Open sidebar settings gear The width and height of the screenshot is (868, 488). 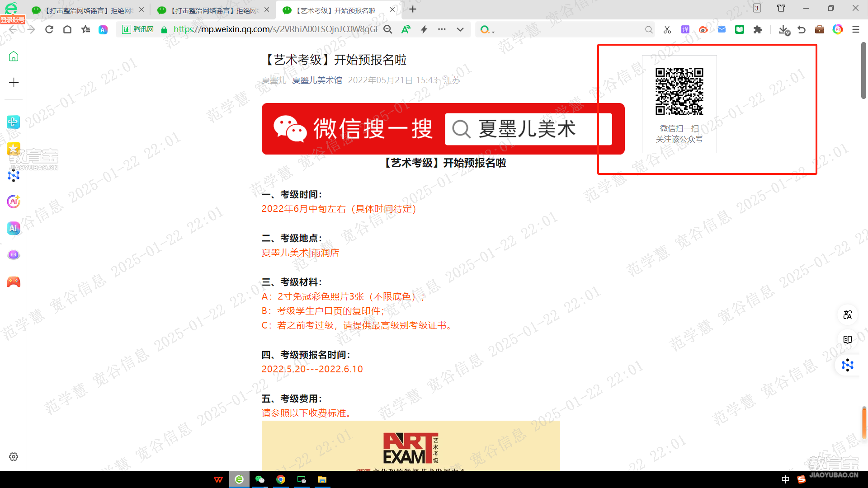coord(14,457)
